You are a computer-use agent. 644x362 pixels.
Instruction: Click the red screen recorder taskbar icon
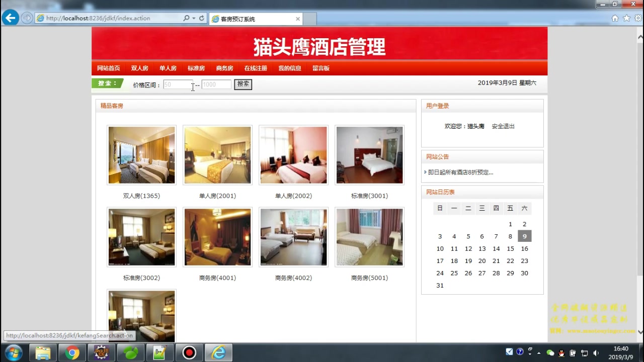pyautogui.click(x=189, y=352)
